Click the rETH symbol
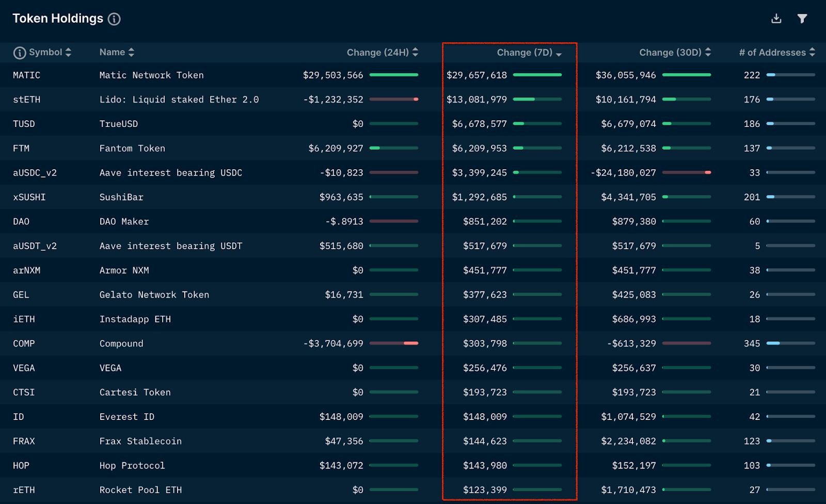The height and width of the screenshot is (504, 826). (x=24, y=490)
